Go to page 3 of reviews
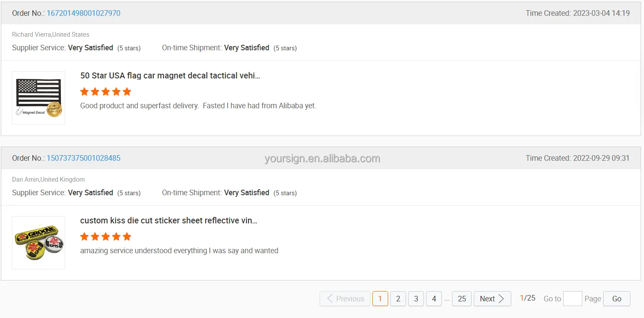Viewport: 644px width, 318px height. pos(416,299)
